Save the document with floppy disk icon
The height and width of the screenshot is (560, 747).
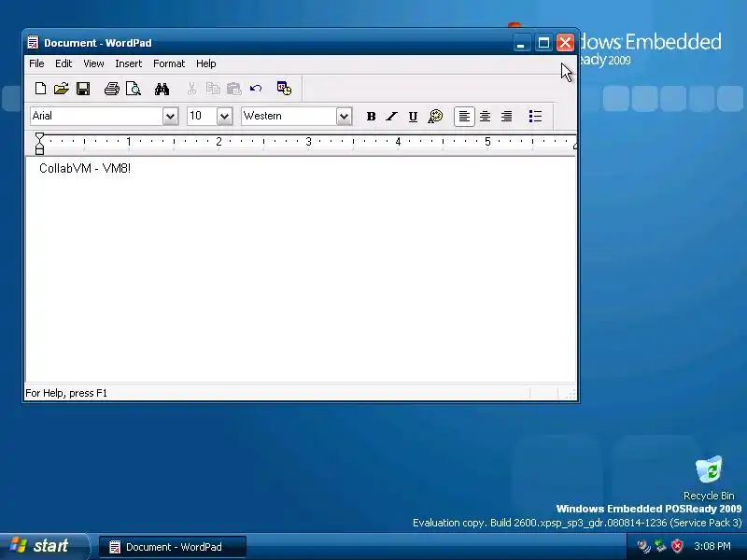click(x=83, y=89)
